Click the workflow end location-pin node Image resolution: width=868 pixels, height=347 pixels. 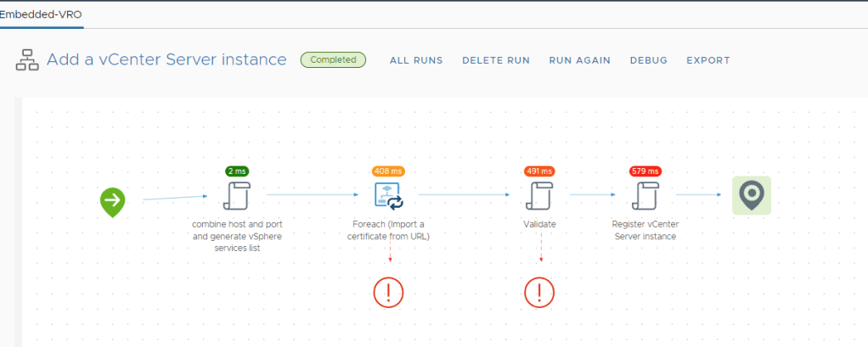751,195
